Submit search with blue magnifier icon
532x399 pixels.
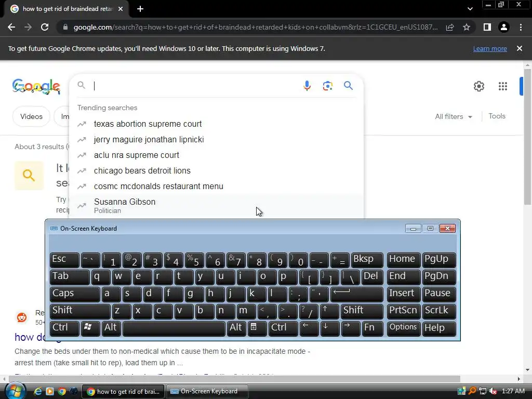(348, 86)
